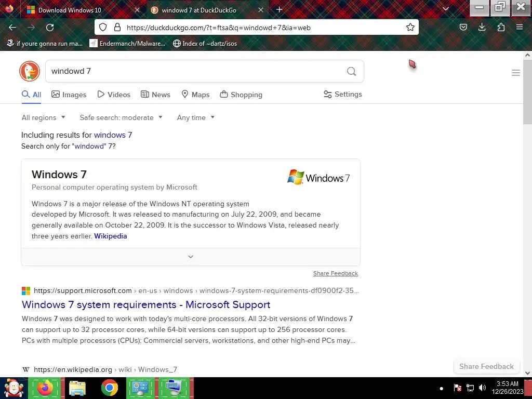532x399 pixels.
Task: Search only for "windowd" 7 link
Action: (94, 146)
